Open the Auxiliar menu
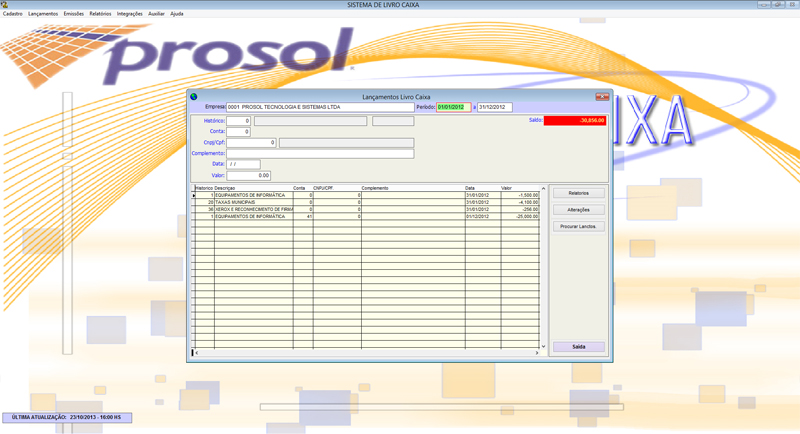This screenshot has width=800, height=434. (156, 14)
